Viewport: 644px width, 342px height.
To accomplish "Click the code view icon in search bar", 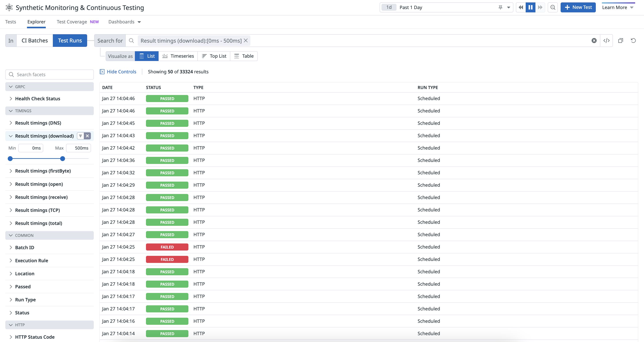I will coord(606,40).
